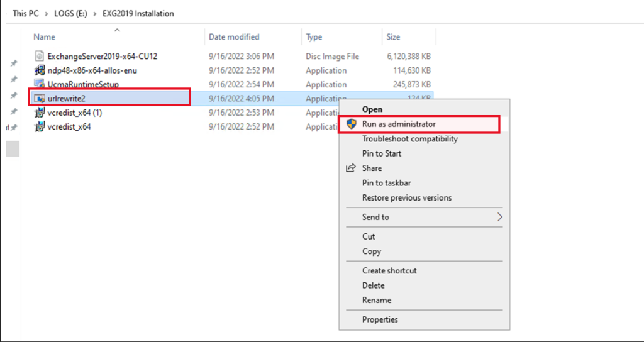This screenshot has height=342, width=644.
Task: Click EXG2019 Installation in the breadcrumb
Action: pos(138,14)
